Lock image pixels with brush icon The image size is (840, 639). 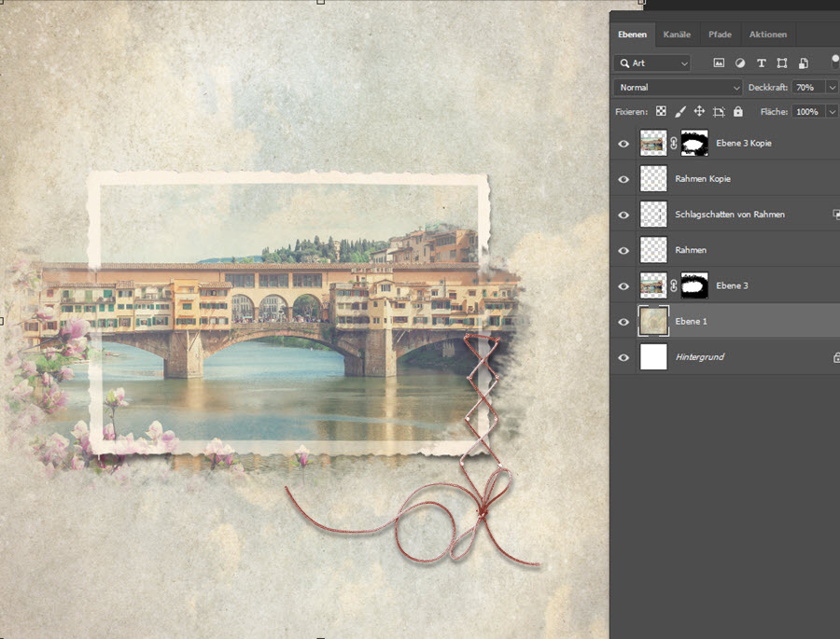[x=680, y=111]
